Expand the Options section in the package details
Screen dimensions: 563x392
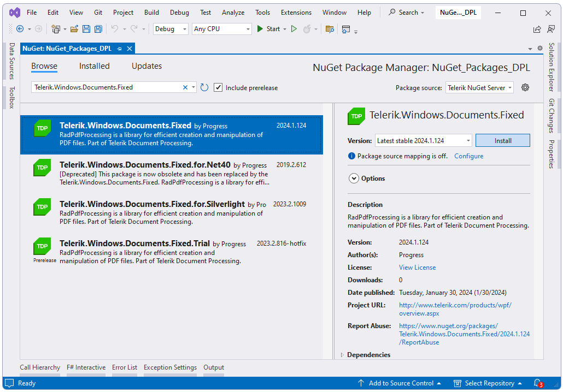354,178
